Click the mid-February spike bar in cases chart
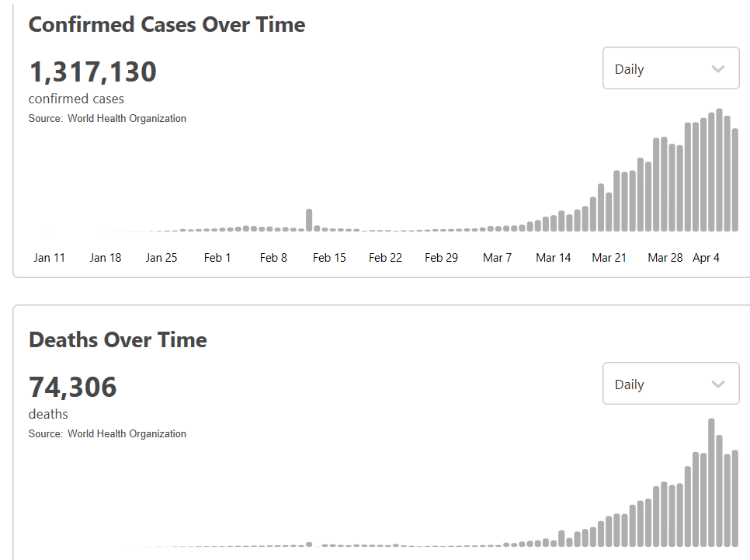The width and height of the screenshot is (750, 560). point(309,220)
